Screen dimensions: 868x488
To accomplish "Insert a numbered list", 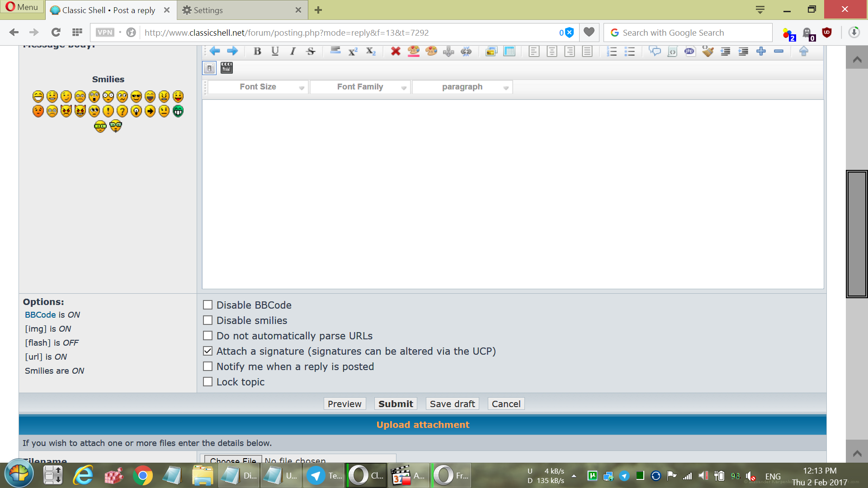I will click(x=612, y=52).
